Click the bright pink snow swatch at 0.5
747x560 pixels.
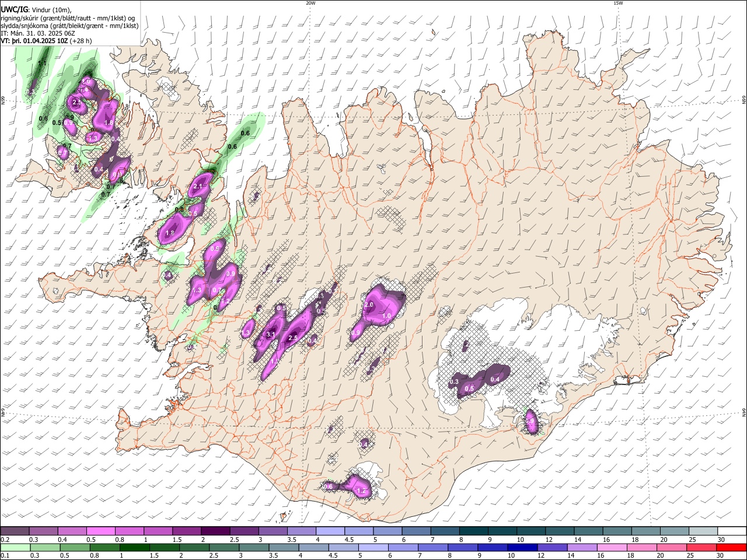[100, 531]
